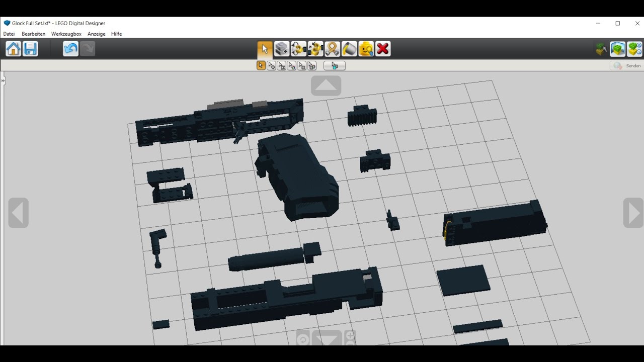Undo the last action
This screenshot has height=362, width=644.
click(x=71, y=49)
